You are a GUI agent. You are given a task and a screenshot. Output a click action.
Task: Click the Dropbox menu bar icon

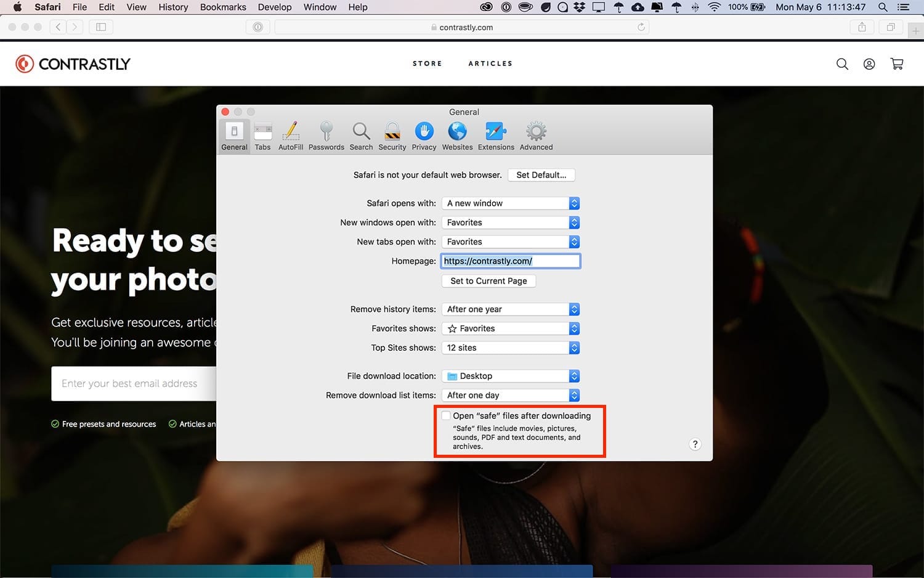(579, 7)
